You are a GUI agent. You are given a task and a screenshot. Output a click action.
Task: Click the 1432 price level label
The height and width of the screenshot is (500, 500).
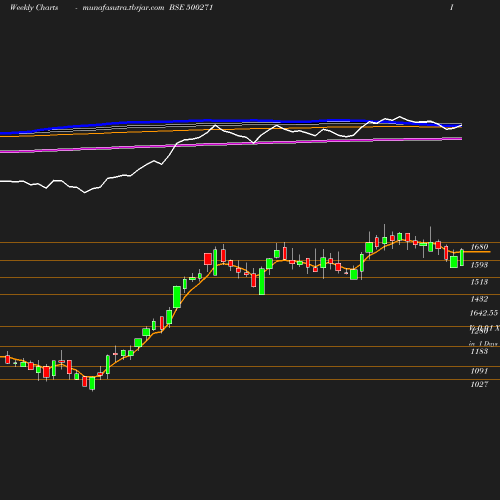pyautogui.click(x=479, y=299)
